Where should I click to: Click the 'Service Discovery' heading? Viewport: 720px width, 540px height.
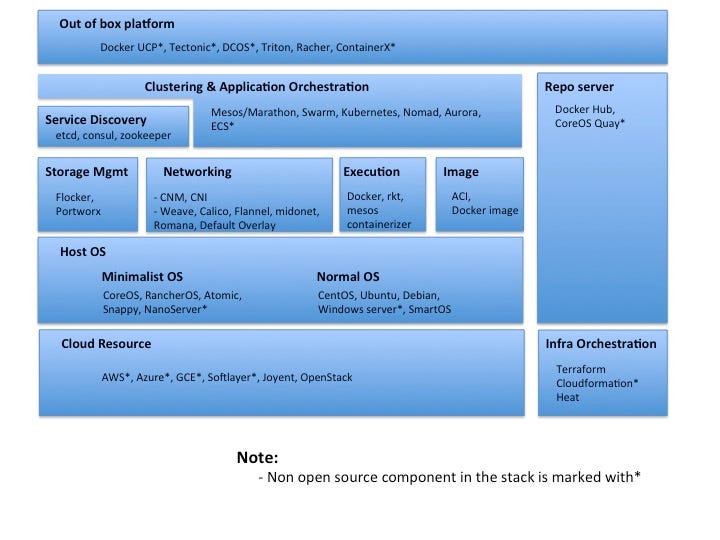point(96,120)
